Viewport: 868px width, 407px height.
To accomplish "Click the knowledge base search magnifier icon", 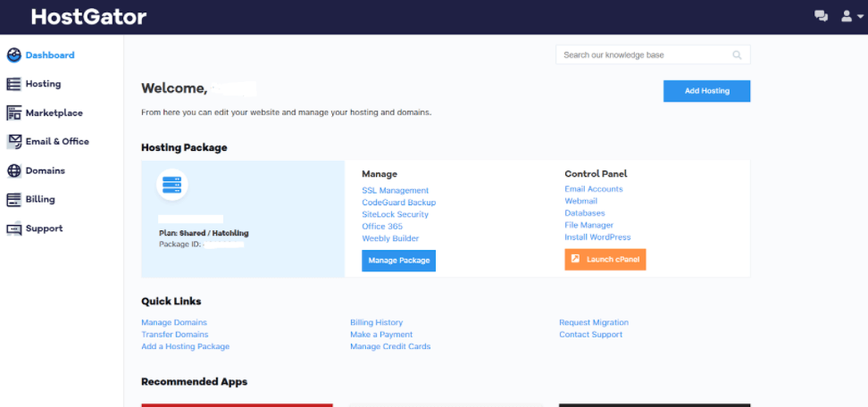I will pos(737,55).
